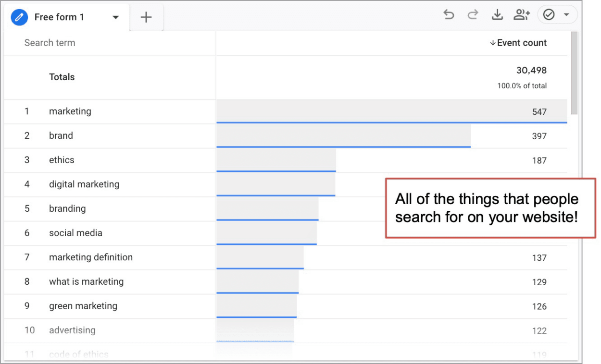Click the checkmark data quality icon
Image resolution: width=601 pixels, height=364 pixels.
pyautogui.click(x=549, y=15)
